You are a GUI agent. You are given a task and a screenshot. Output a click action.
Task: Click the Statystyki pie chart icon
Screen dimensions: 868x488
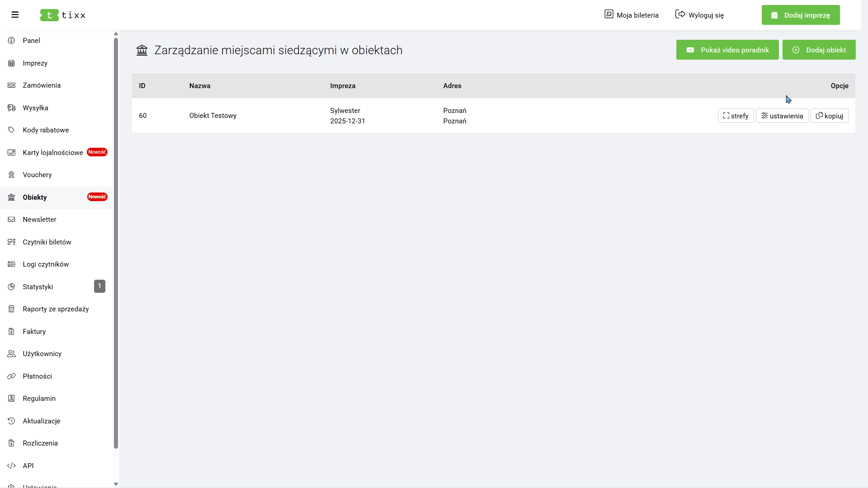[x=11, y=287]
